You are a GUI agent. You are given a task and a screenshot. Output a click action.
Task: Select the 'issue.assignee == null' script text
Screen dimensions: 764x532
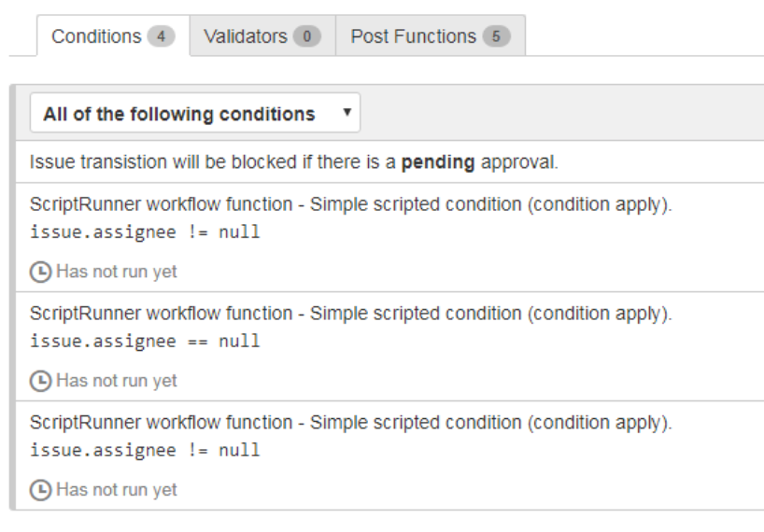point(145,342)
